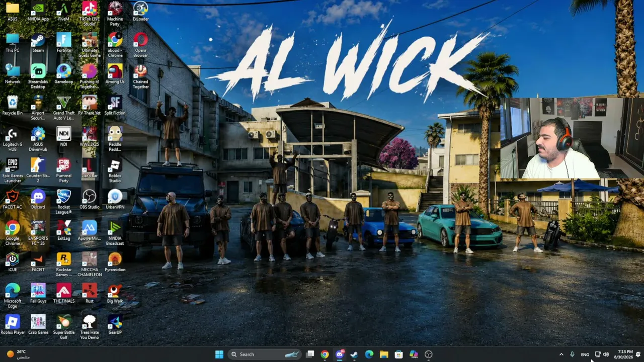The height and width of the screenshot is (362, 644).
Task: Select the FiveM desktop shortcut
Action: 64,12
